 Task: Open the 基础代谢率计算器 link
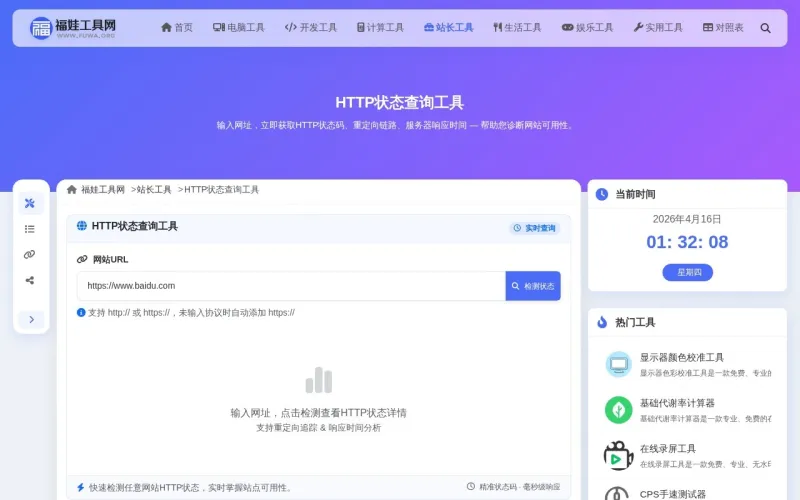tap(677, 403)
